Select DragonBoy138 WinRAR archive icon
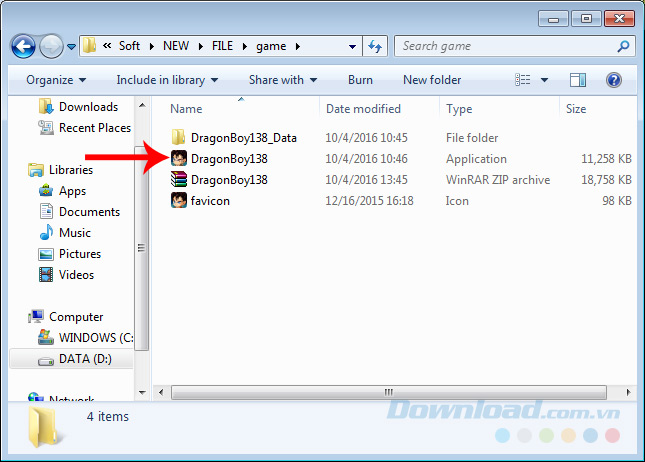The image size is (645, 462). pyautogui.click(x=179, y=179)
